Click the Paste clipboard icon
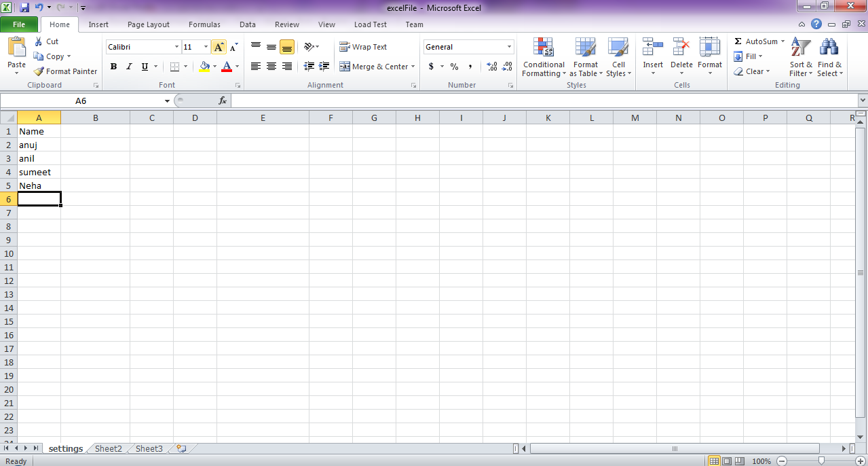The height and width of the screenshot is (466, 868). click(16, 47)
